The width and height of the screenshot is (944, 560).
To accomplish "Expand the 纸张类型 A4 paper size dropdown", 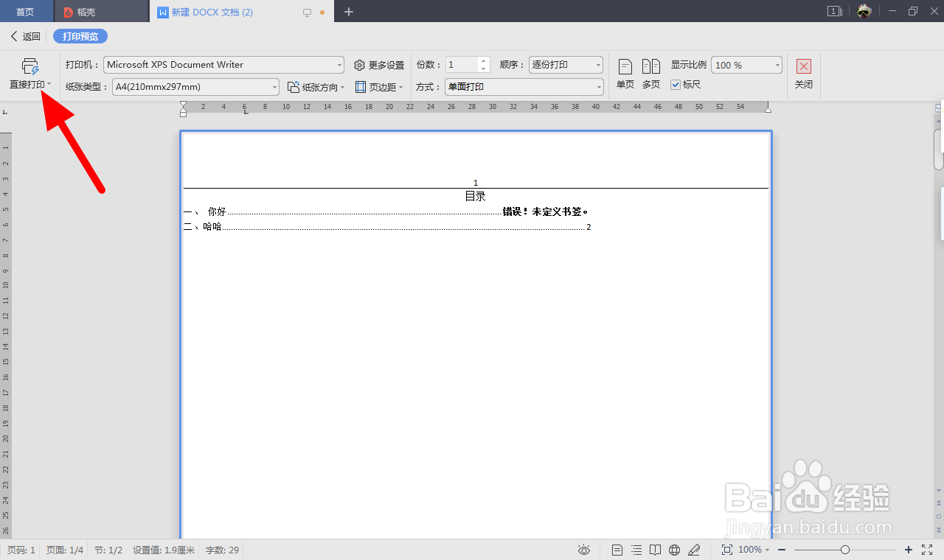I will (x=274, y=87).
